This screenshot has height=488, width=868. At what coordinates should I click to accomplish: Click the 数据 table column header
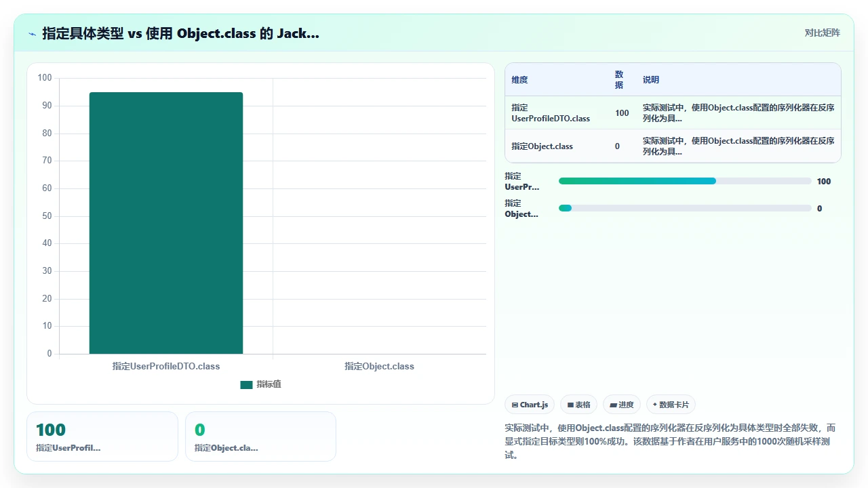coord(619,79)
